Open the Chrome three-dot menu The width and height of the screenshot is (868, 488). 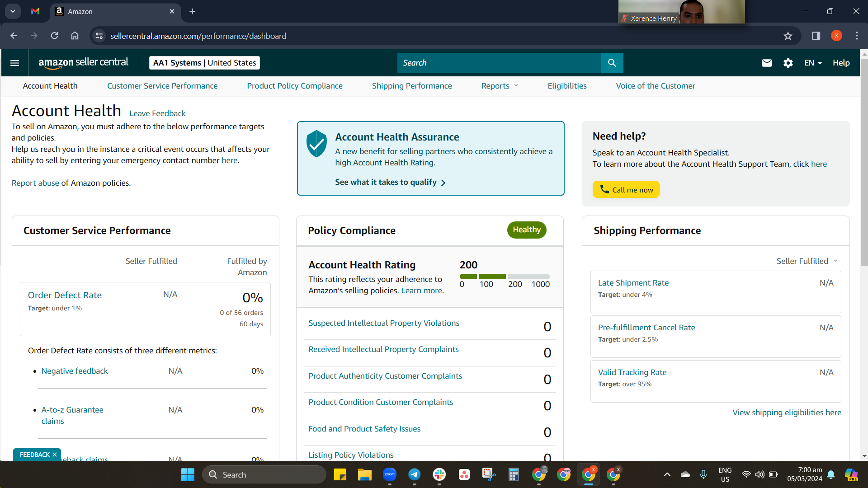point(857,36)
